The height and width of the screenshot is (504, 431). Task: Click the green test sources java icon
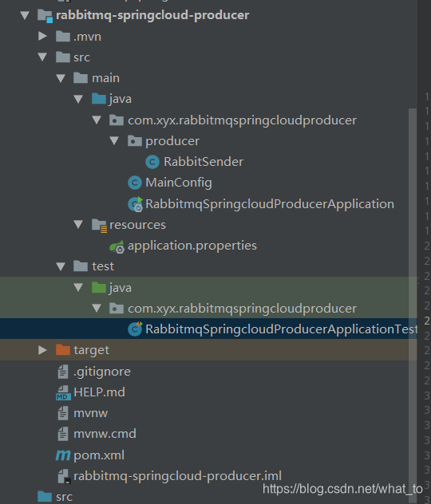click(99, 287)
